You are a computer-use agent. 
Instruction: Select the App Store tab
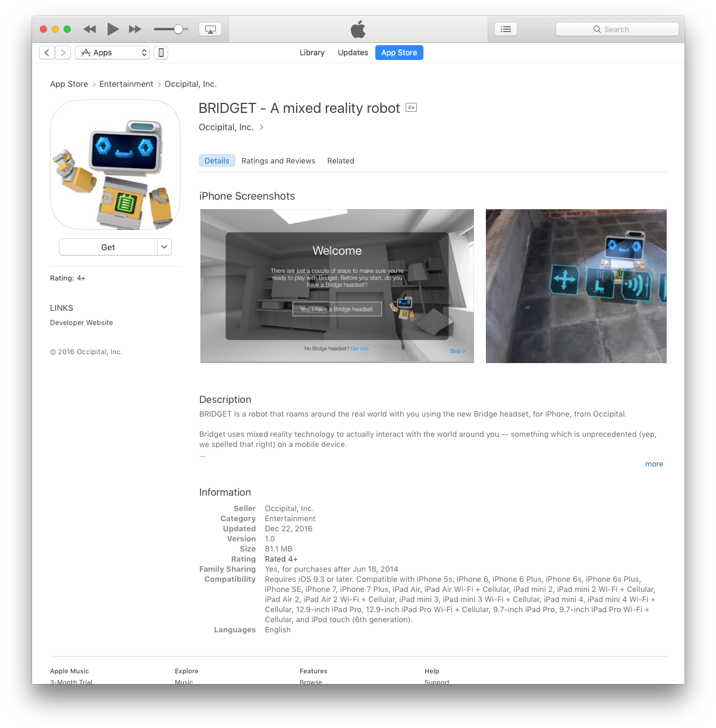point(399,53)
